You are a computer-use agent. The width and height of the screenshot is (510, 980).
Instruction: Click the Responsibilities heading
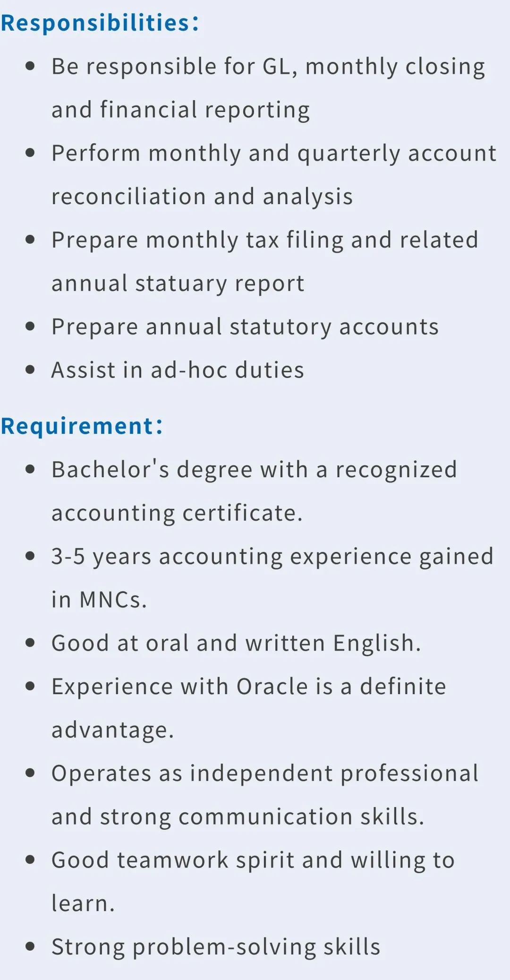pos(100,23)
